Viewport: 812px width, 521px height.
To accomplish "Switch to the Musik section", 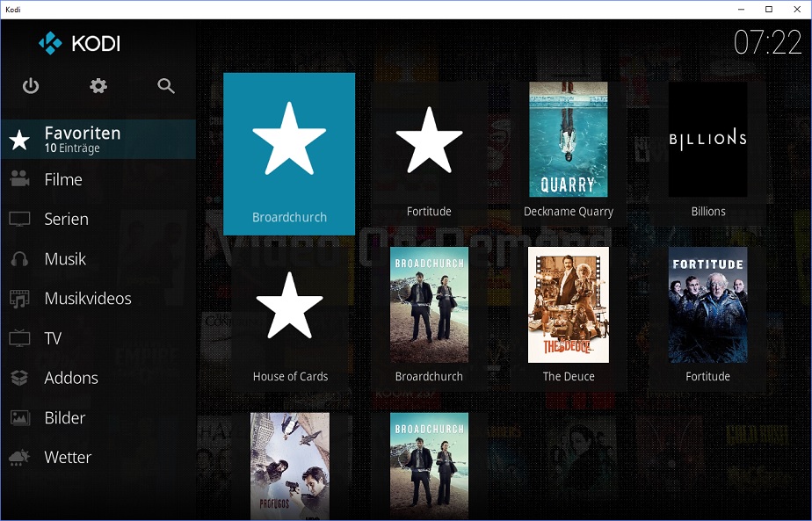I will coord(98,259).
